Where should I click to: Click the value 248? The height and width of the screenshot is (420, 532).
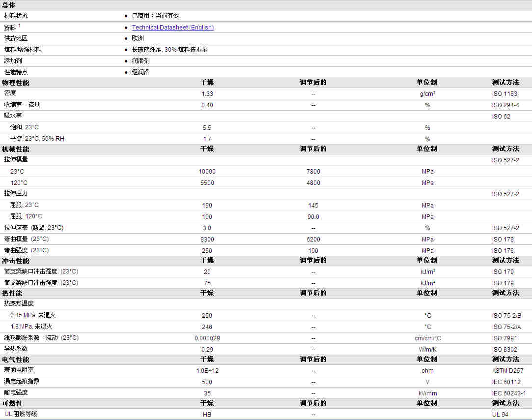(x=207, y=327)
